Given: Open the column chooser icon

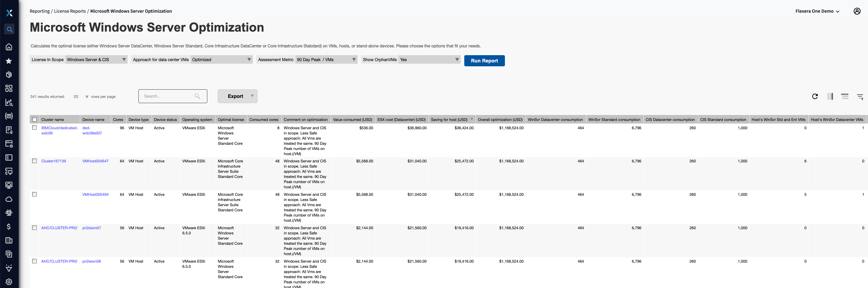Looking at the screenshot, I should tap(830, 96).
